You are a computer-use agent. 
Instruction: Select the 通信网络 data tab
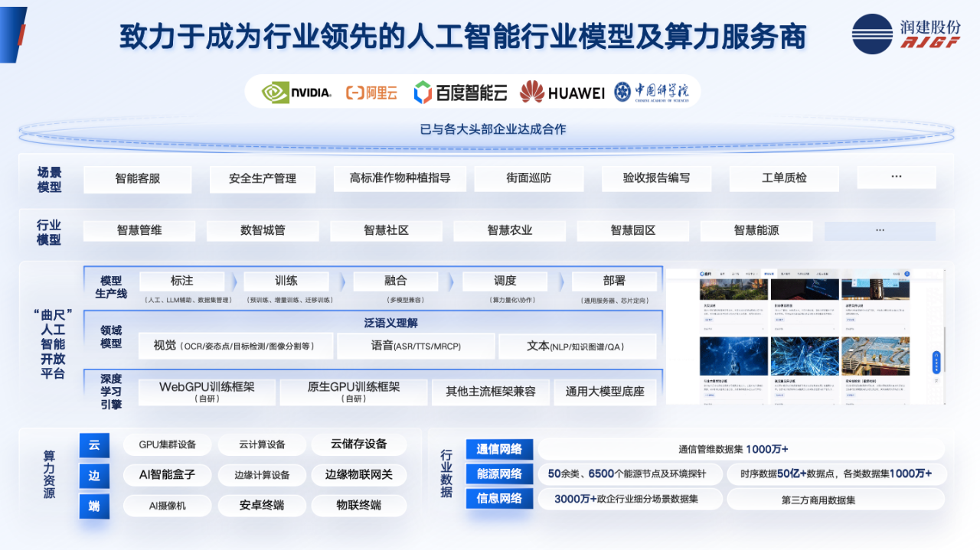pyautogui.click(x=499, y=449)
